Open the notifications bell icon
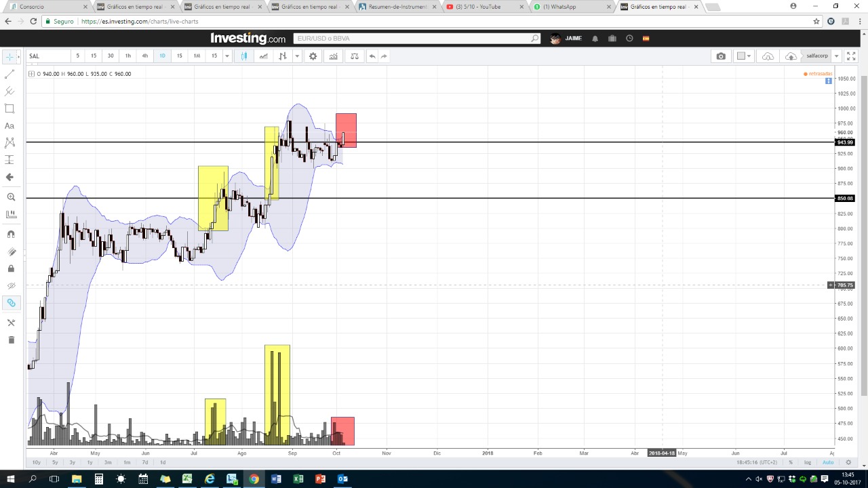The width and height of the screenshot is (868, 488). [595, 39]
